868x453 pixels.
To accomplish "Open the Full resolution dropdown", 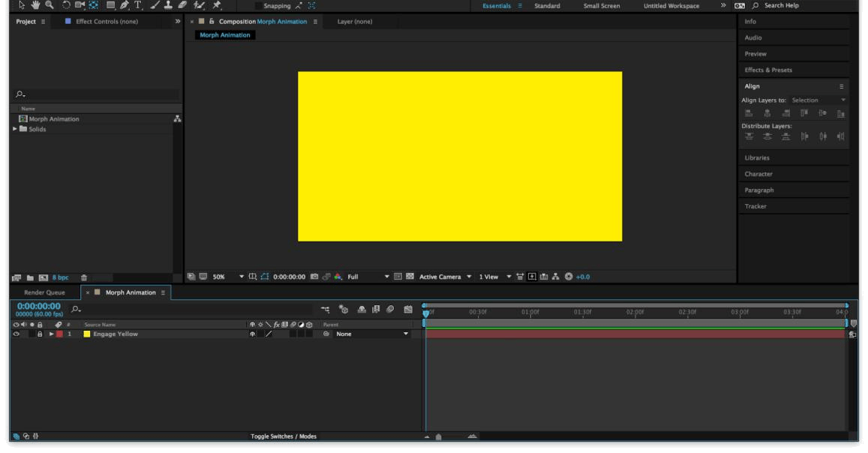I will (x=368, y=277).
